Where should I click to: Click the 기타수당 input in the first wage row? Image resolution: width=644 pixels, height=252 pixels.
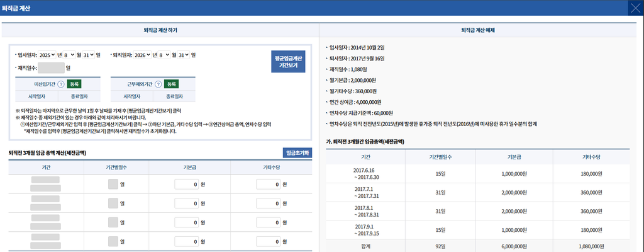pyautogui.click(x=269, y=185)
